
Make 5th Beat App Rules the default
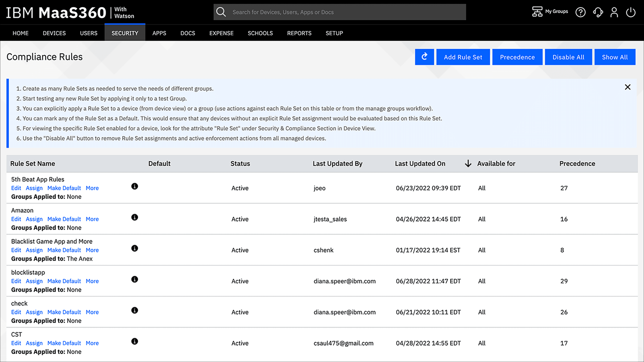point(64,188)
